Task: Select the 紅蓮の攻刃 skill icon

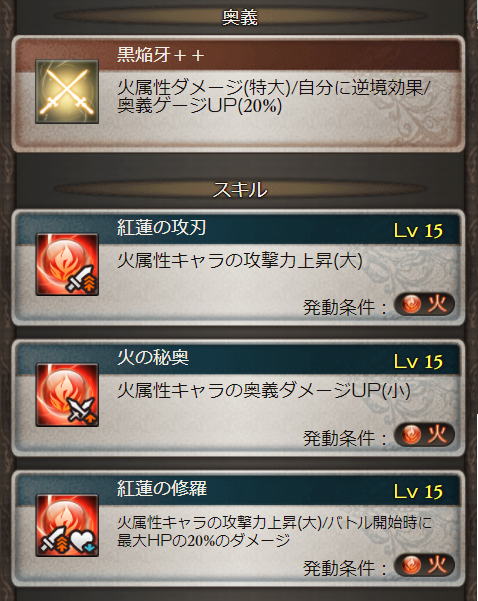Action: [x=67, y=264]
